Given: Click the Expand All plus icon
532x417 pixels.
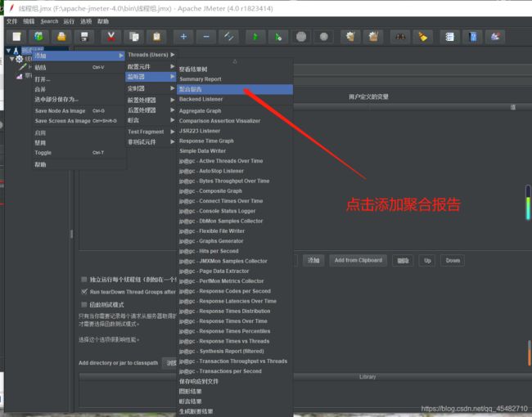Looking at the screenshot, I should coord(183,37).
